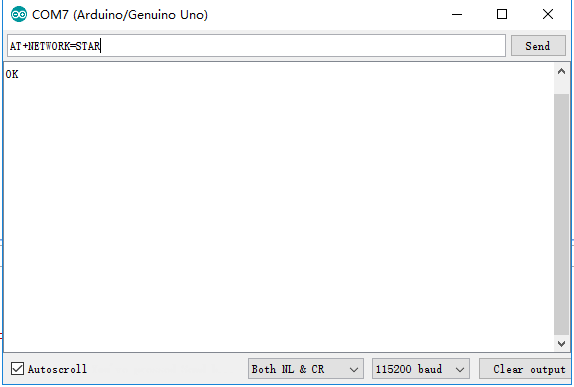The width and height of the screenshot is (574, 387).
Task: Focus the AT+NETWORK=STAR command input field
Action: (x=256, y=46)
